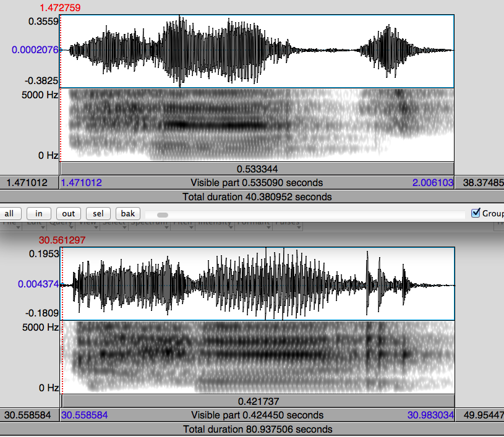This screenshot has height=437, width=504.
Task: Play the 0.421737 selection bar
Action: coord(257,401)
